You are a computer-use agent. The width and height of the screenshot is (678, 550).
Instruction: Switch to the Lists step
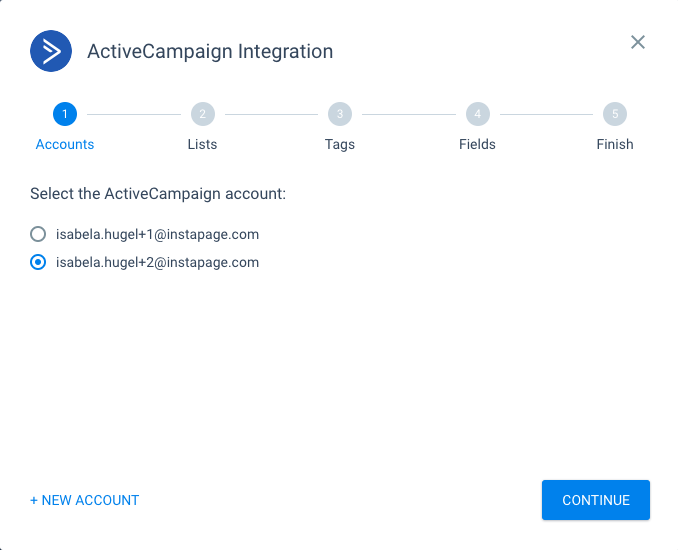202,144
